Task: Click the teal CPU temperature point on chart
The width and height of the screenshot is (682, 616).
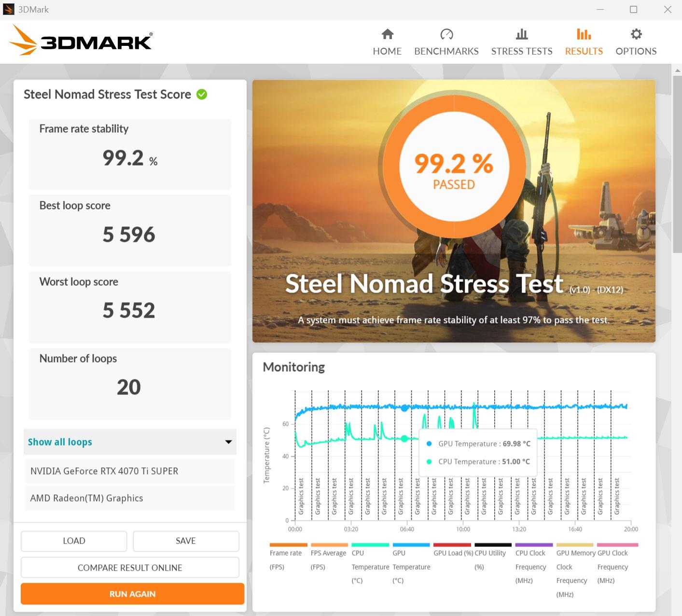Action: (404, 439)
